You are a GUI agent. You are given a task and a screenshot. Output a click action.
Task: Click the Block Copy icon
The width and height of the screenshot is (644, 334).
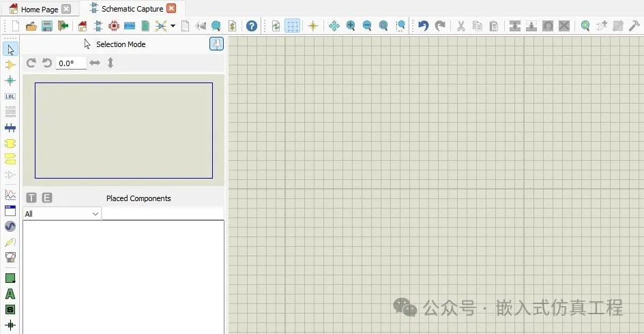click(x=515, y=27)
